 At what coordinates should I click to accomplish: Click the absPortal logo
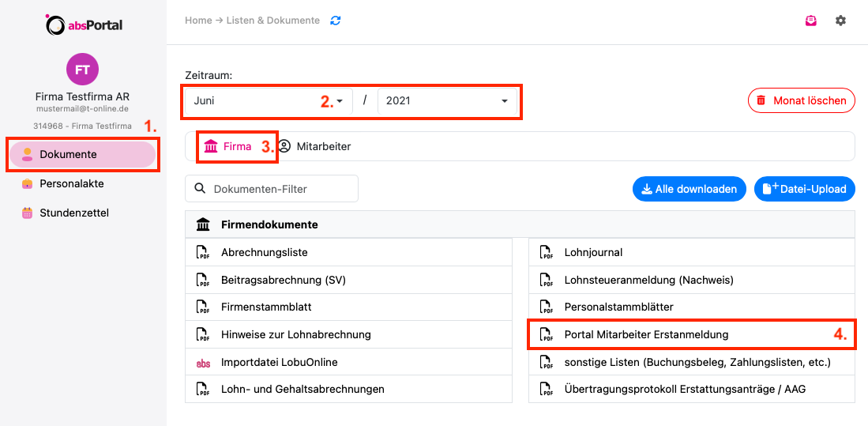[84, 25]
